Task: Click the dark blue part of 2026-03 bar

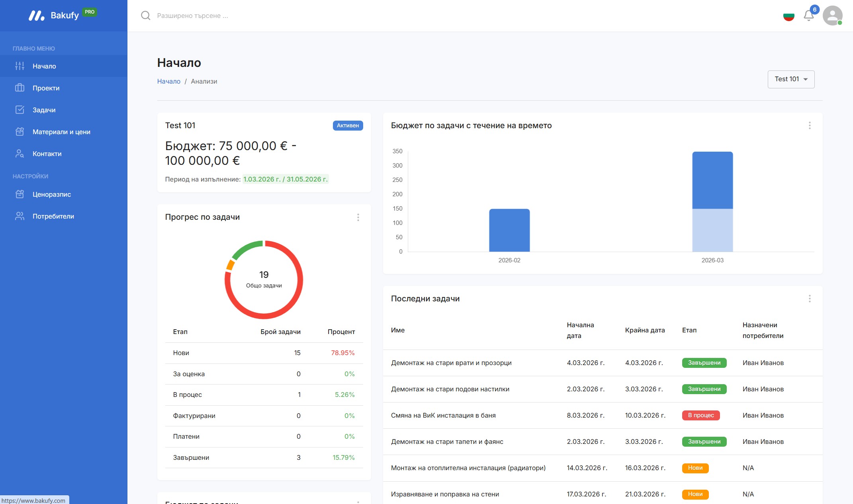Action: [x=712, y=180]
